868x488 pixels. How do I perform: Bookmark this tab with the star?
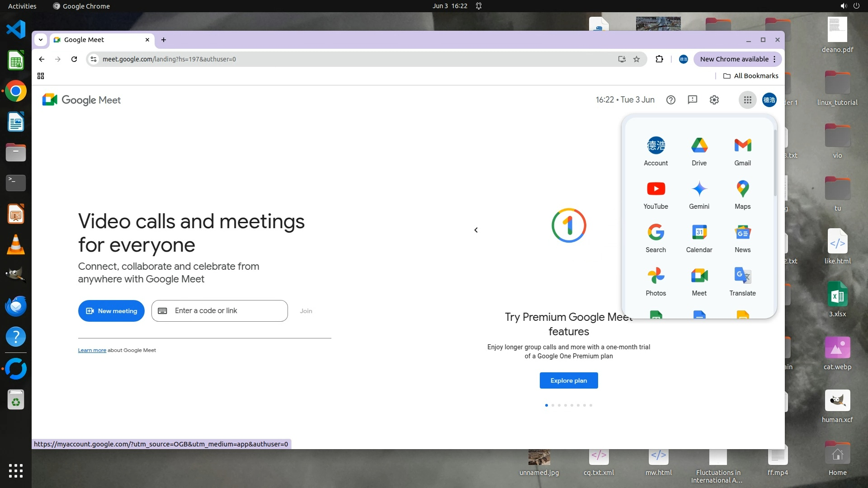[x=637, y=59]
